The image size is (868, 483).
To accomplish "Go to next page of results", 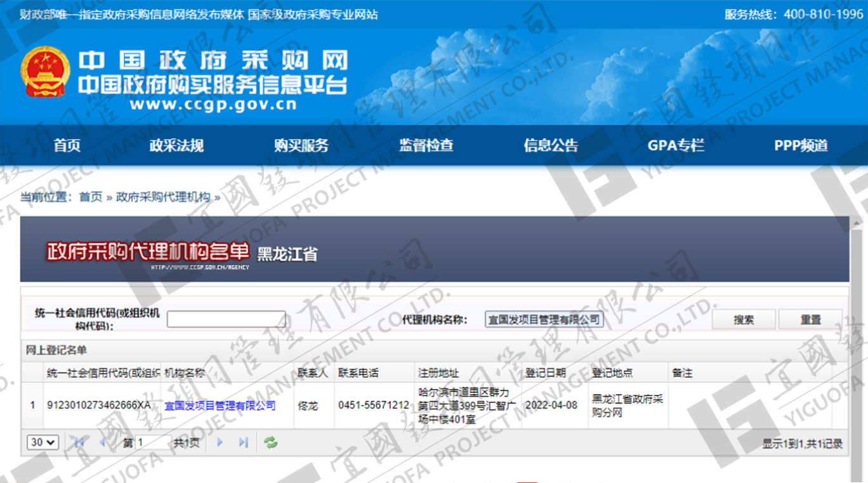I will [x=220, y=442].
